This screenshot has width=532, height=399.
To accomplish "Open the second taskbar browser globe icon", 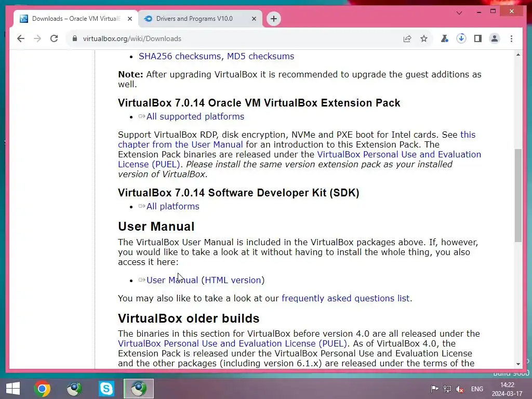I will (x=74, y=389).
